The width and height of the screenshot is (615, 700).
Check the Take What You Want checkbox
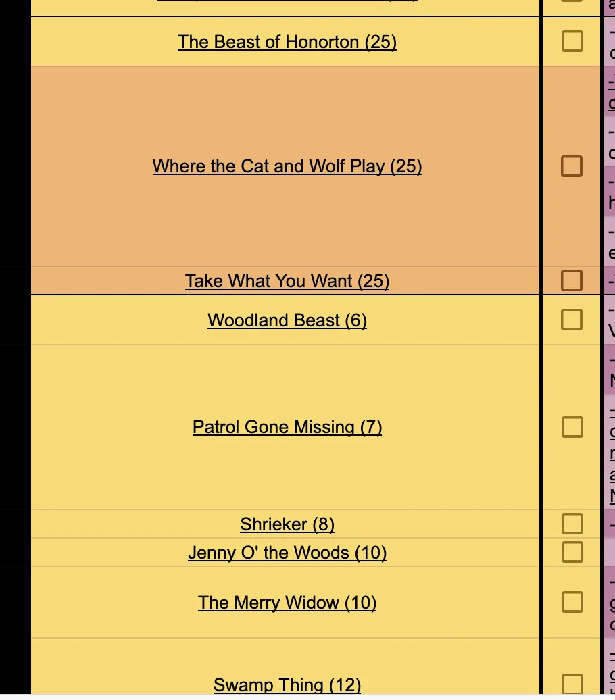point(572,280)
